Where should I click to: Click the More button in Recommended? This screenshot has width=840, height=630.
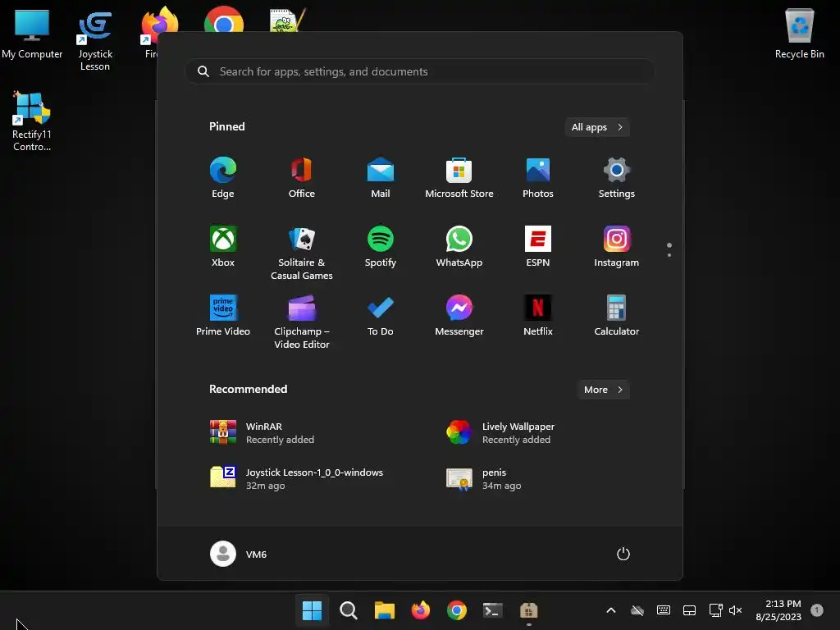click(x=603, y=390)
